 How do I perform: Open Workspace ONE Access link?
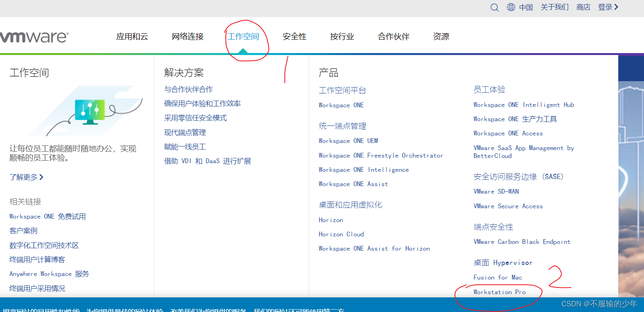508,133
